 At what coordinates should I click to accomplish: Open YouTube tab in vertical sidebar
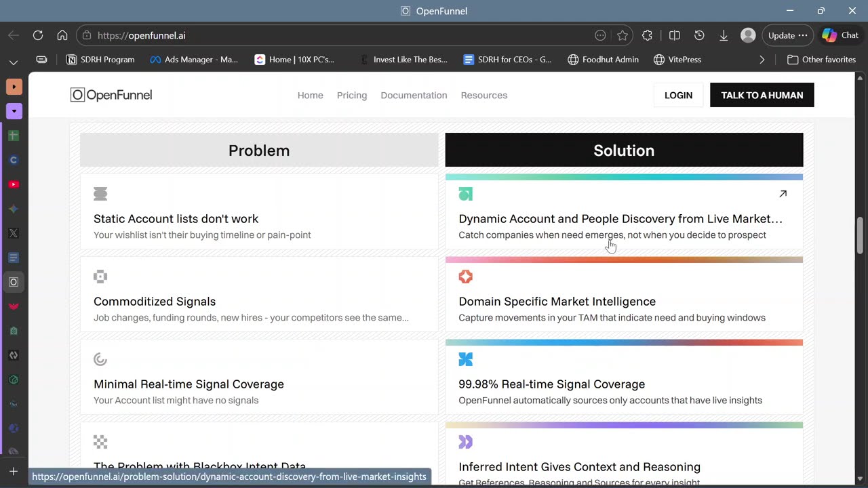pyautogui.click(x=14, y=184)
